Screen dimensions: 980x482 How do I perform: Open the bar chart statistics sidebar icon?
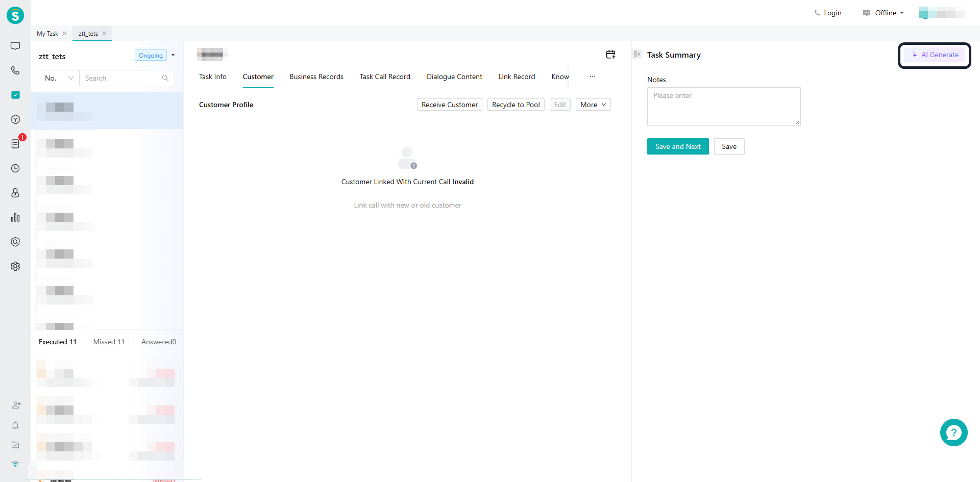tap(15, 217)
